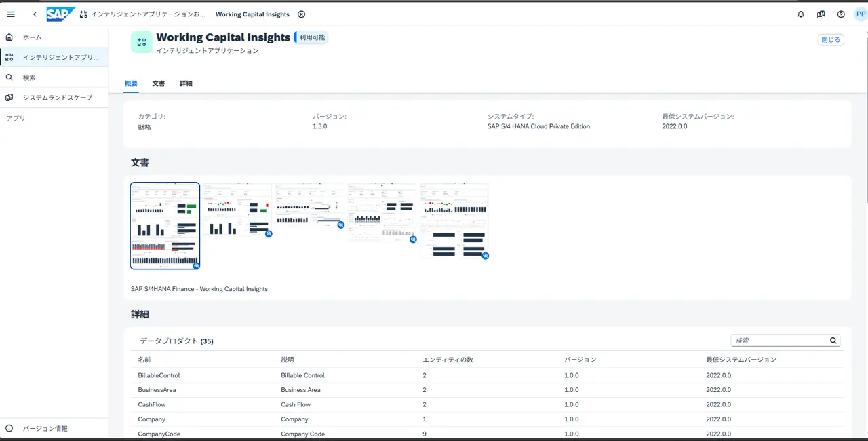Click the data product search field

pos(780,341)
